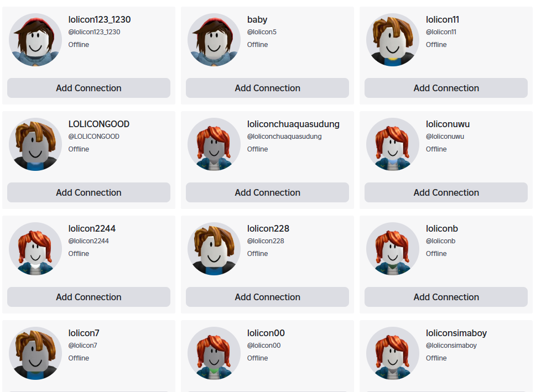The width and height of the screenshot is (541, 392).
Task: Select the @lolicon5 username text
Action: 262,32
